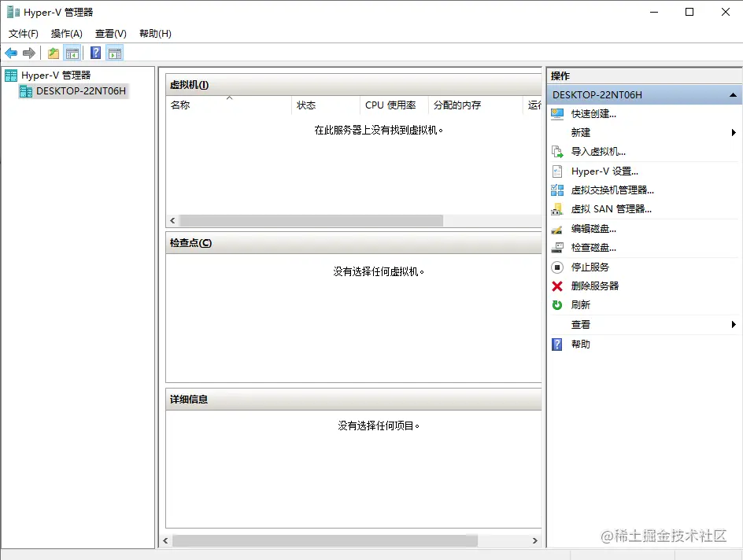This screenshot has width=743, height=560.
Task: Select 新建 in the actions pane
Action: 581,133
